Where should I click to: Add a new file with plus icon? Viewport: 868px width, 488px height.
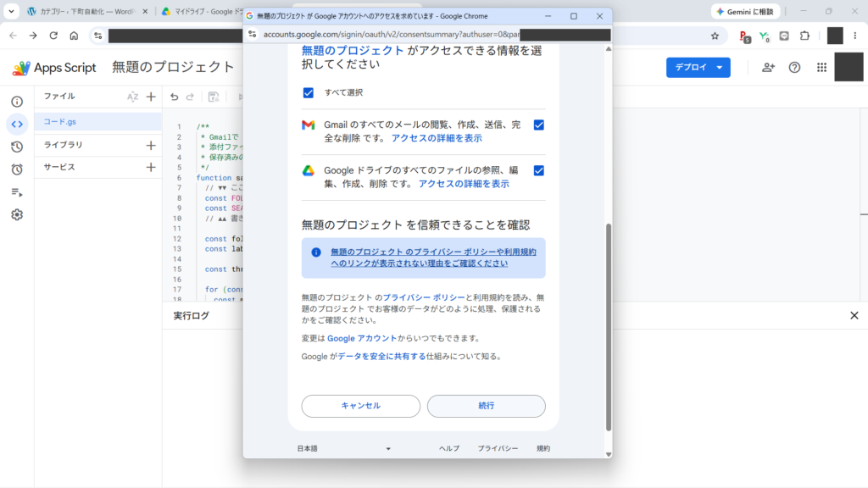[x=151, y=97]
